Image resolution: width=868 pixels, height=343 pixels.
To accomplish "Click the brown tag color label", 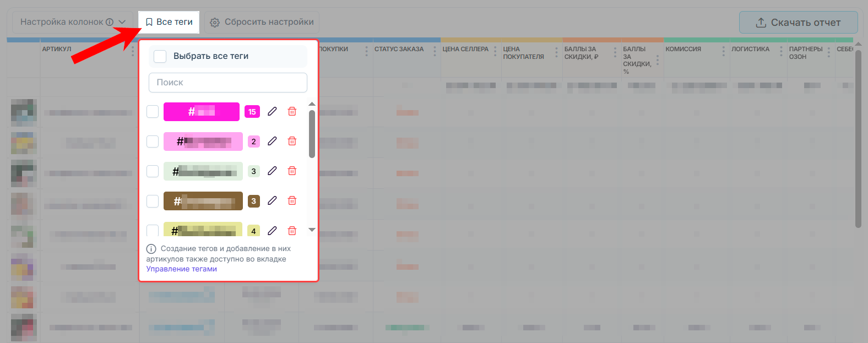I will pos(203,201).
